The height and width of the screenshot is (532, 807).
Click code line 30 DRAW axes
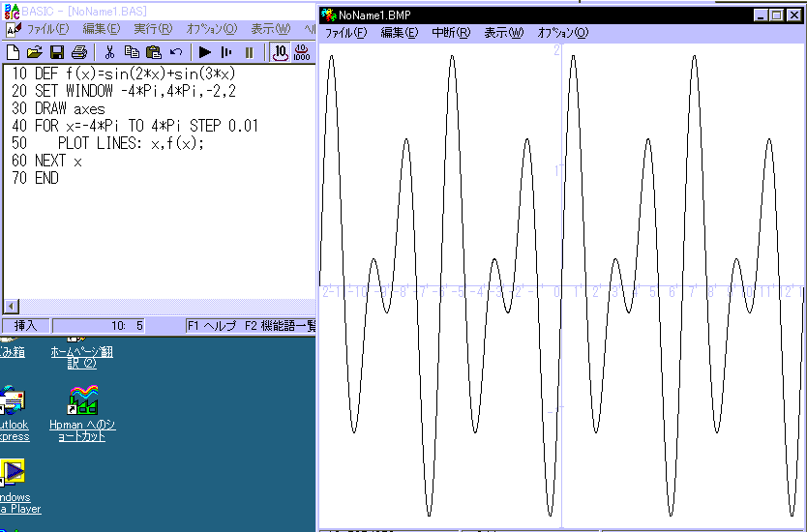pos(58,108)
